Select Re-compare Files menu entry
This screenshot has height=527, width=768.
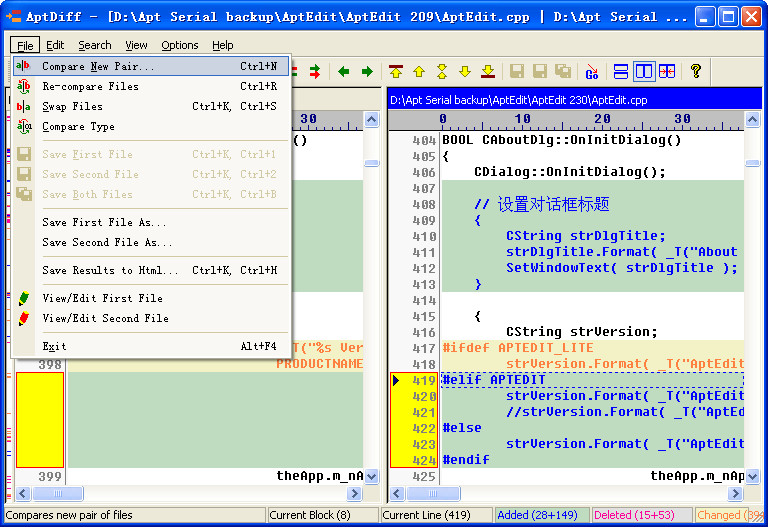pyautogui.click(x=151, y=86)
